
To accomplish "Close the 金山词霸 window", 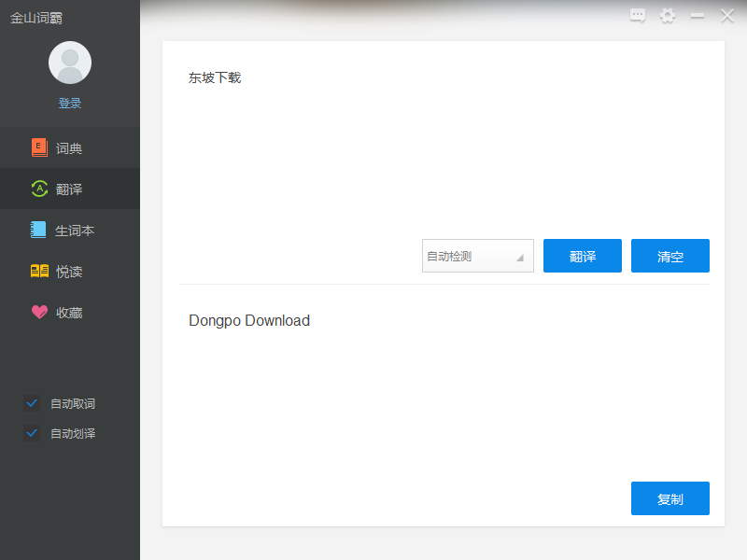I will pos(727,16).
